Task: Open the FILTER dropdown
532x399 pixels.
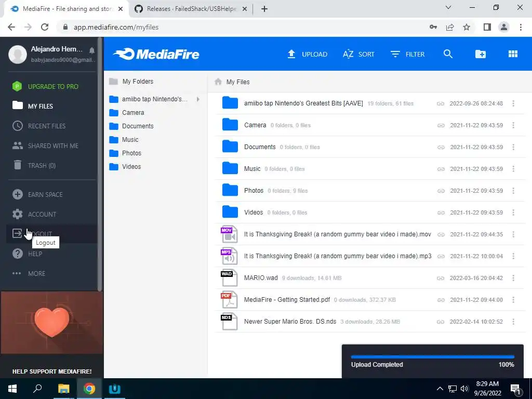Action: click(x=407, y=54)
